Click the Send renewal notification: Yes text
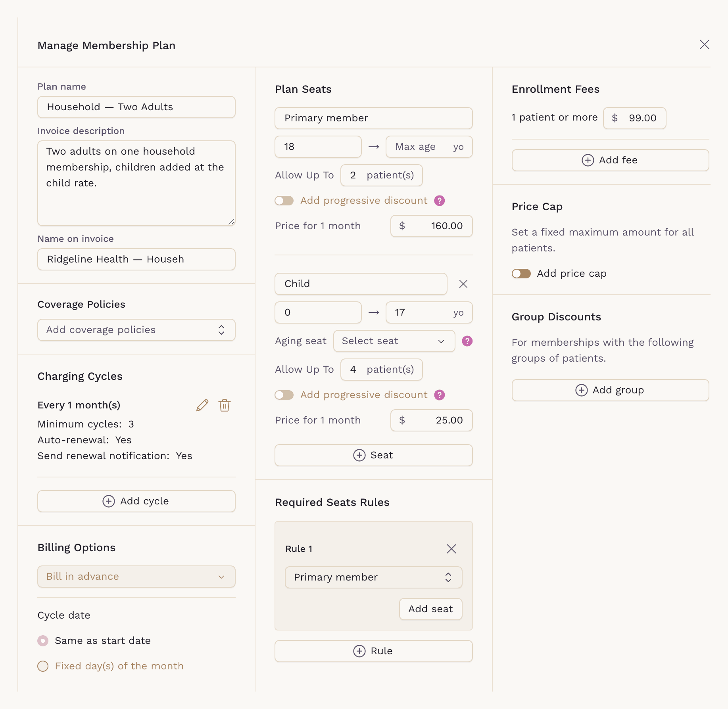This screenshot has width=728, height=709. [x=115, y=456]
